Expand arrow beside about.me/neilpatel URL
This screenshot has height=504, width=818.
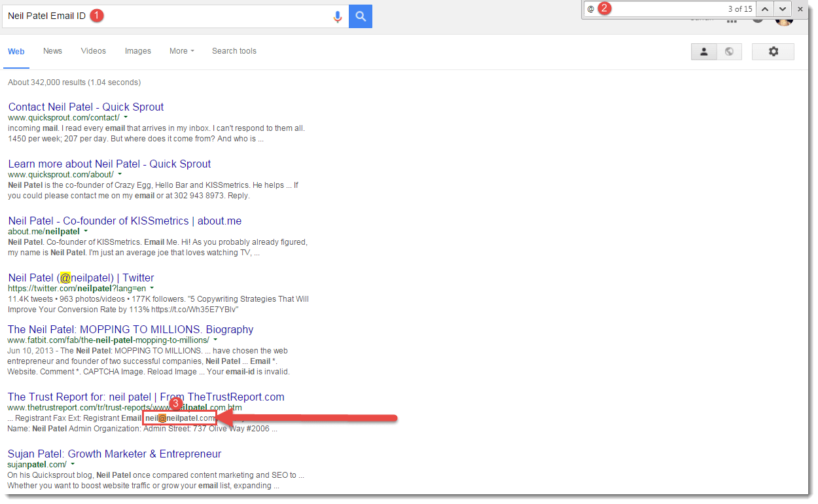click(86, 231)
